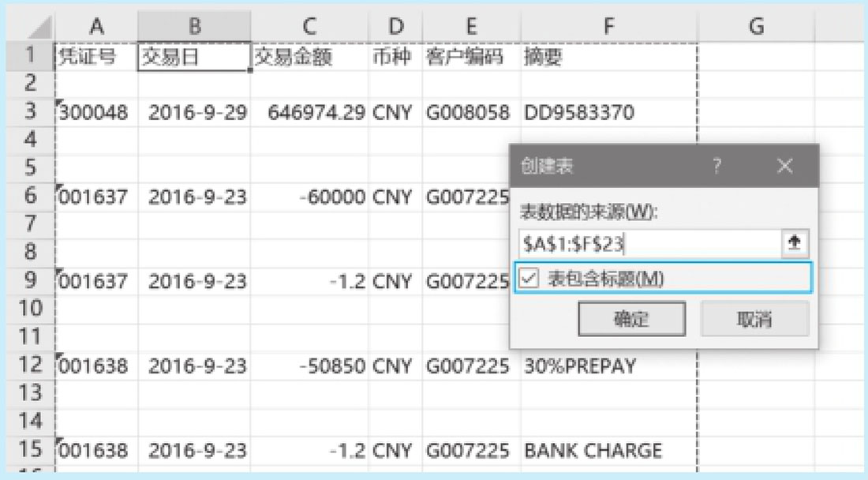
Task: Select column B header
Action: (194, 27)
